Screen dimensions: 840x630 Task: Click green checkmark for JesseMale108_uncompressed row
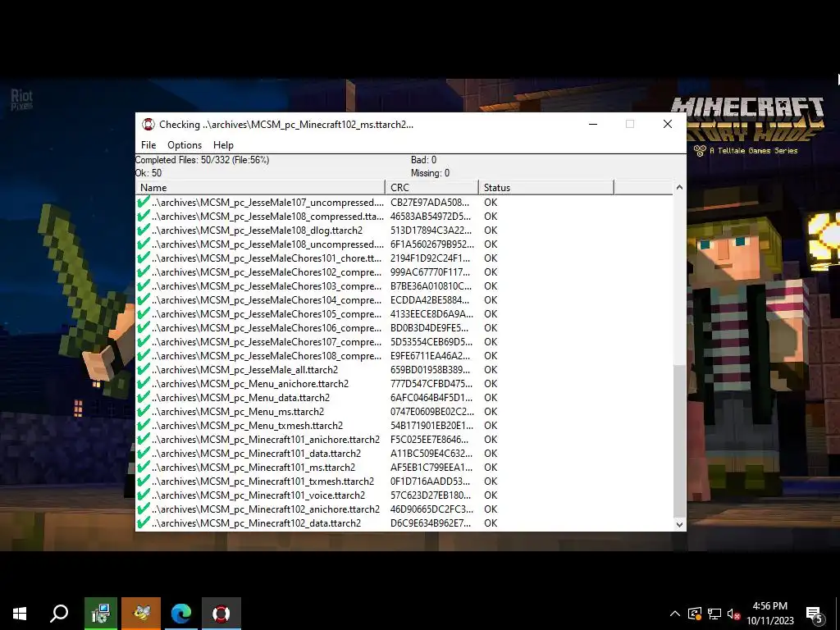pos(143,244)
